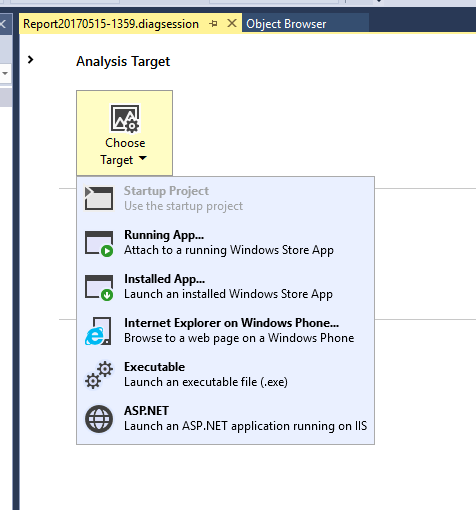This screenshot has height=510, width=476.
Task: Expand the Analysis Target section chevron
Action: point(30,60)
